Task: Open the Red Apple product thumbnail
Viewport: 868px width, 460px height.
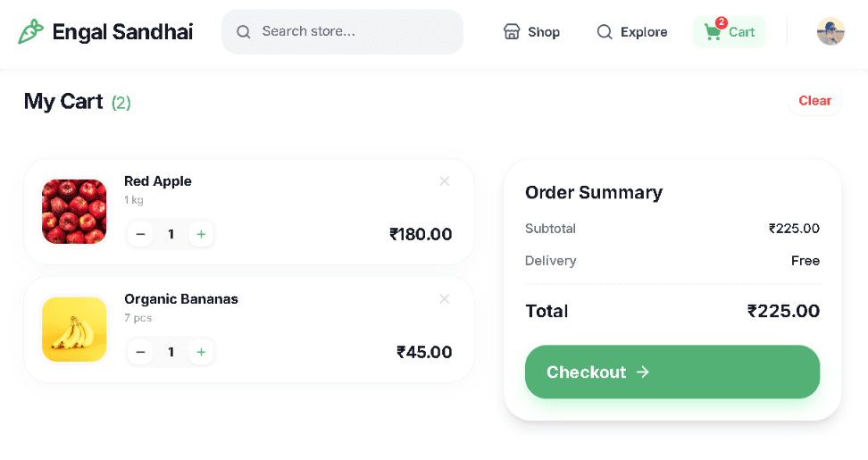Action: point(74,212)
